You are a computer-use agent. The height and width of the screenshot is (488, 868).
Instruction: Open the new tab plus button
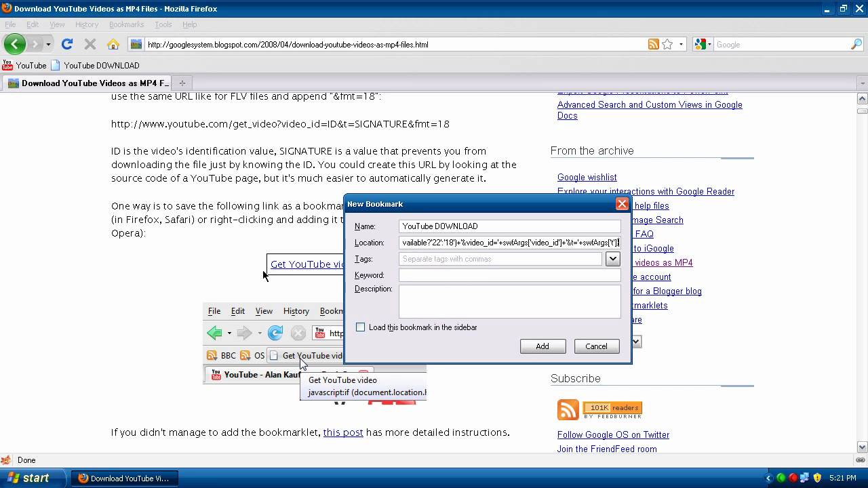pos(182,83)
